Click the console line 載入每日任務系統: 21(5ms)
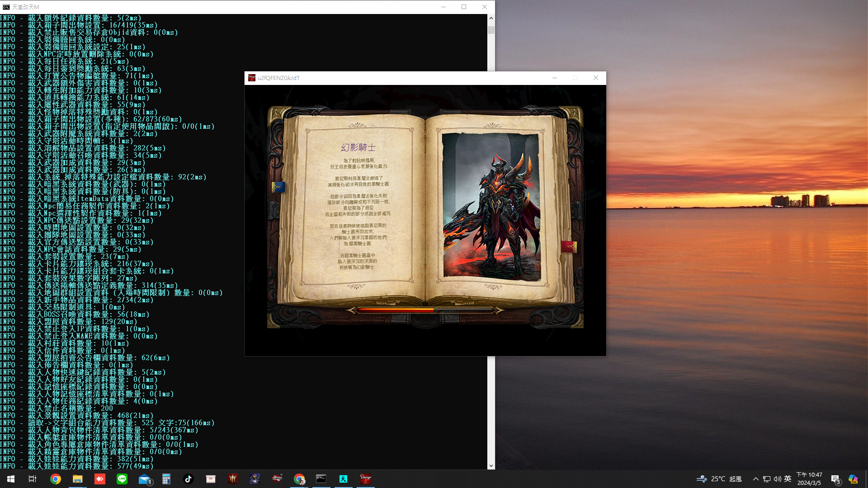The width and height of the screenshot is (868, 488). tap(79, 61)
